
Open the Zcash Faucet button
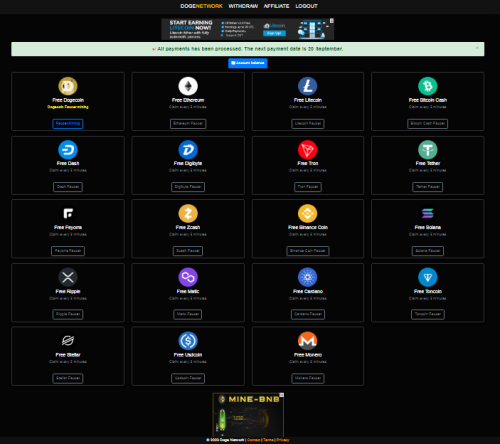click(188, 251)
